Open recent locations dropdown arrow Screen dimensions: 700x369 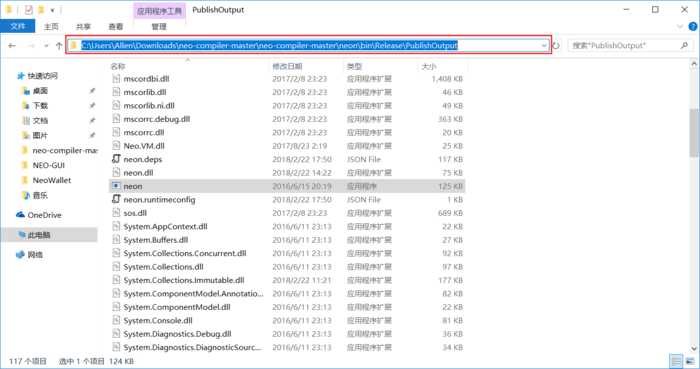coord(46,46)
